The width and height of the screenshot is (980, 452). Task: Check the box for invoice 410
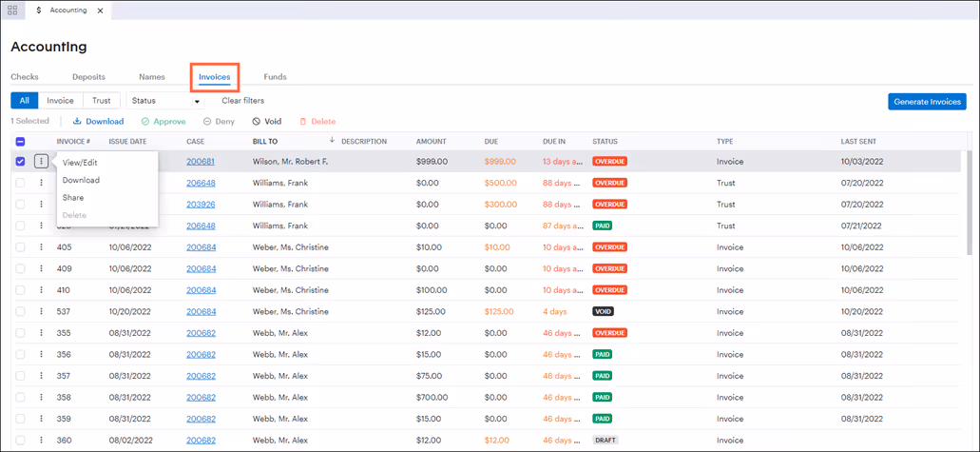click(x=21, y=290)
